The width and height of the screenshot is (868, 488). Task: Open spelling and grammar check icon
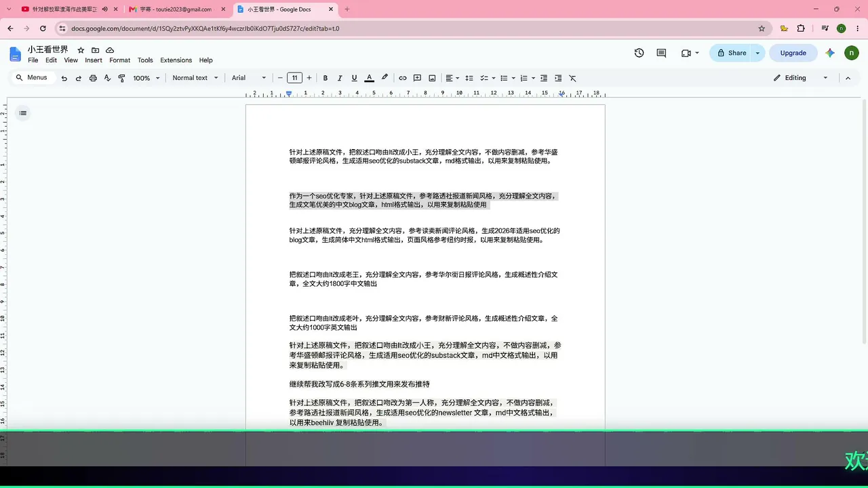107,78
